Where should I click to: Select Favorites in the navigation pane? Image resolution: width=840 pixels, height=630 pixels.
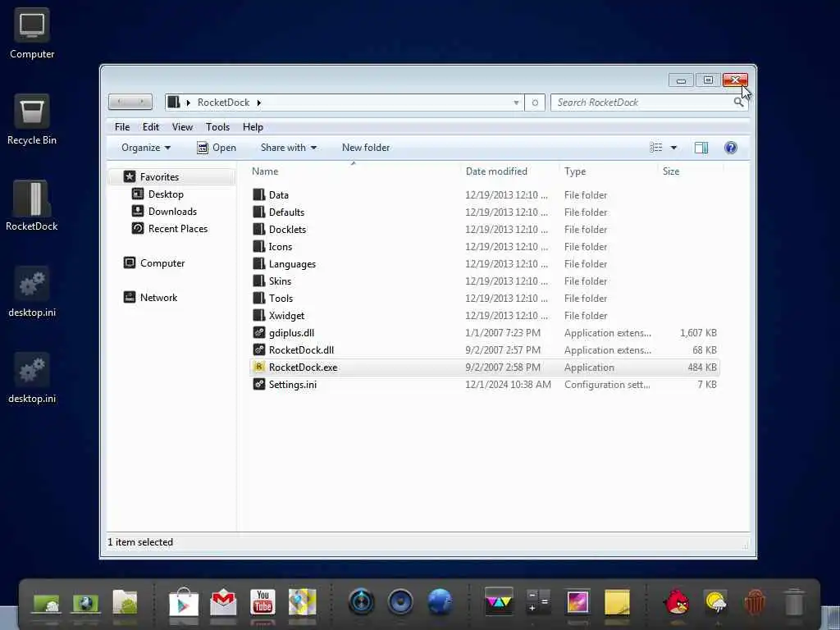pos(171,177)
